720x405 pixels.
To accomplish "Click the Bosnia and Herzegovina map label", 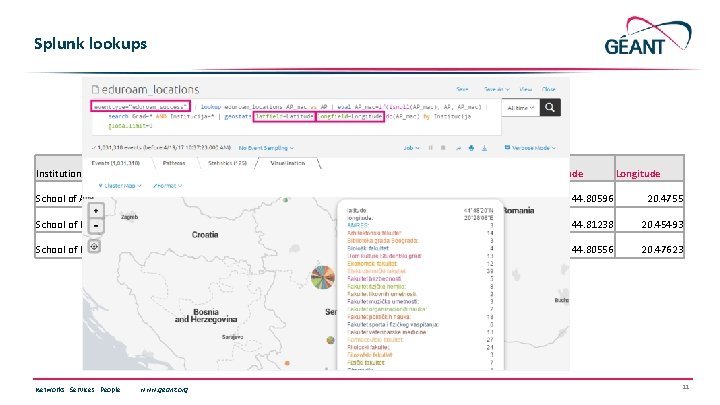I will 206,315.
